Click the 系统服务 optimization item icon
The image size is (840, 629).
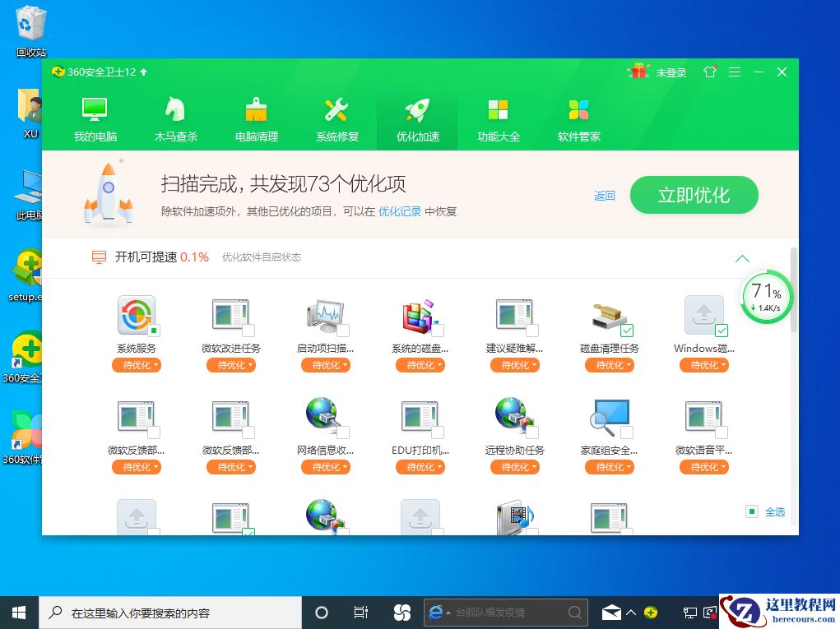pyautogui.click(x=137, y=315)
